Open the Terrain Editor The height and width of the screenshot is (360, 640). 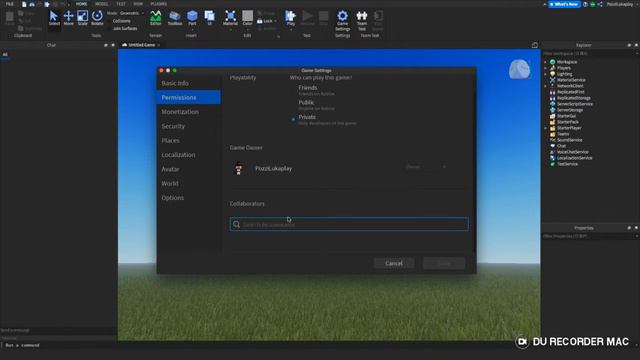tap(156, 18)
